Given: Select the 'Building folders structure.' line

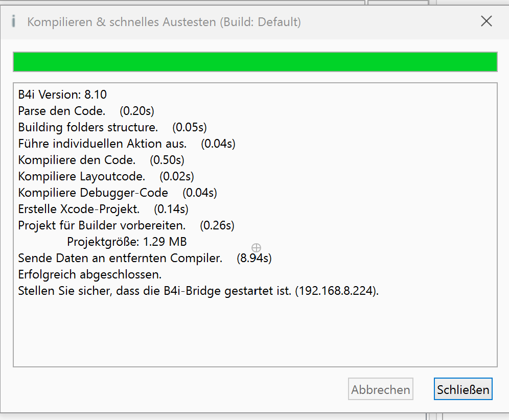Looking at the screenshot, I should [88, 127].
